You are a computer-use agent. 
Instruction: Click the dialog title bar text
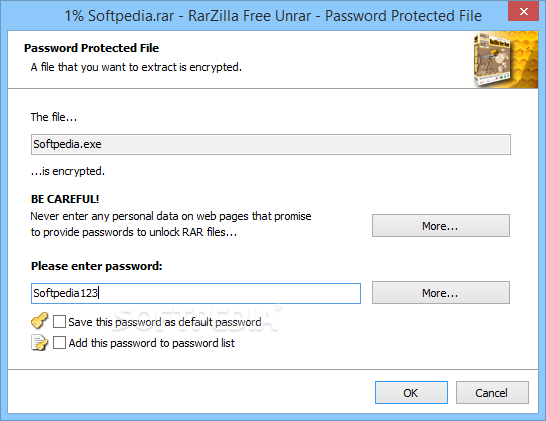pyautogui.click(x=273, y=16)
